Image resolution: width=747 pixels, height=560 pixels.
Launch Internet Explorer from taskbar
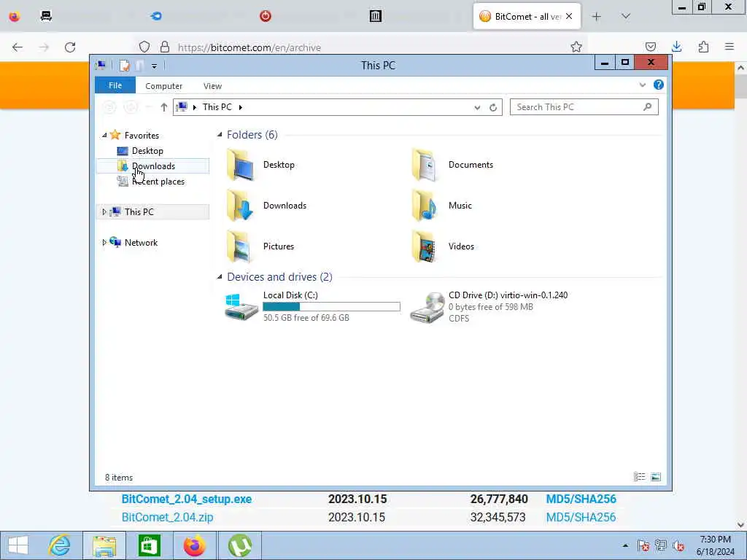pyautogui.click(x=60, y=545)
